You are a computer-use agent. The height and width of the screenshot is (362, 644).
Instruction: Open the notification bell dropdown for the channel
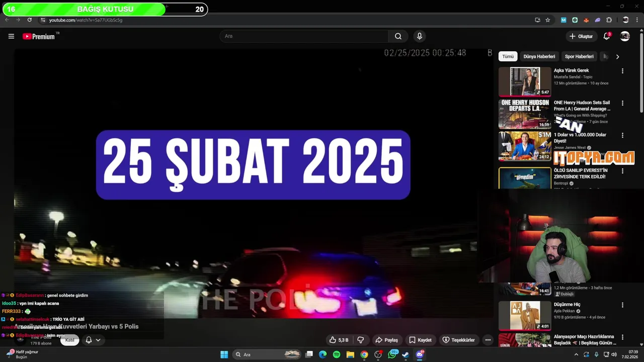point(93,340)
